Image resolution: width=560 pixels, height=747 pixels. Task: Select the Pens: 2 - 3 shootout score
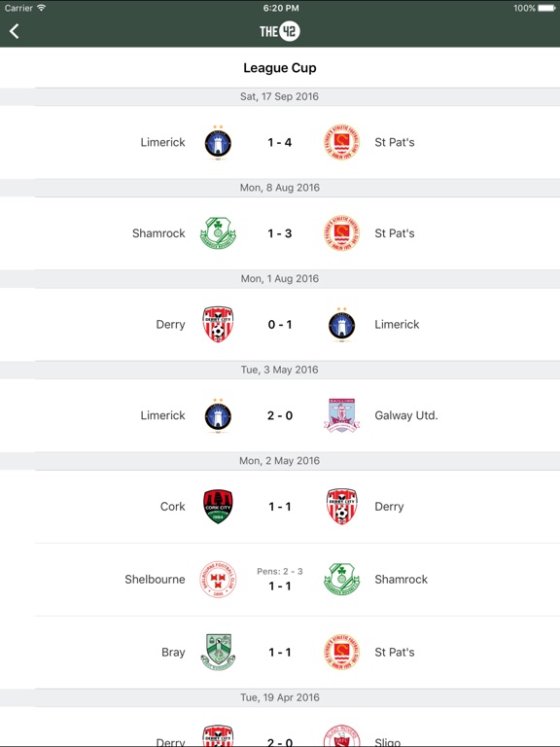tap(280, 571)
